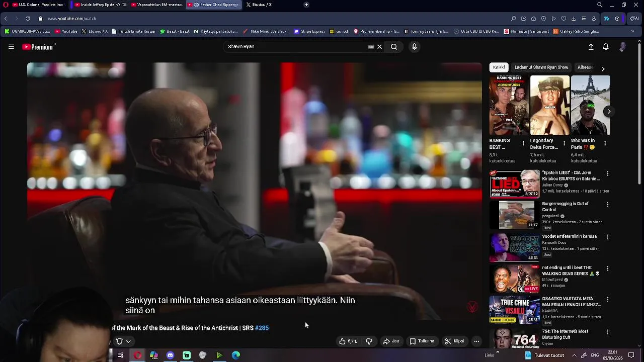Select the Kaikki filter chip

499,67
